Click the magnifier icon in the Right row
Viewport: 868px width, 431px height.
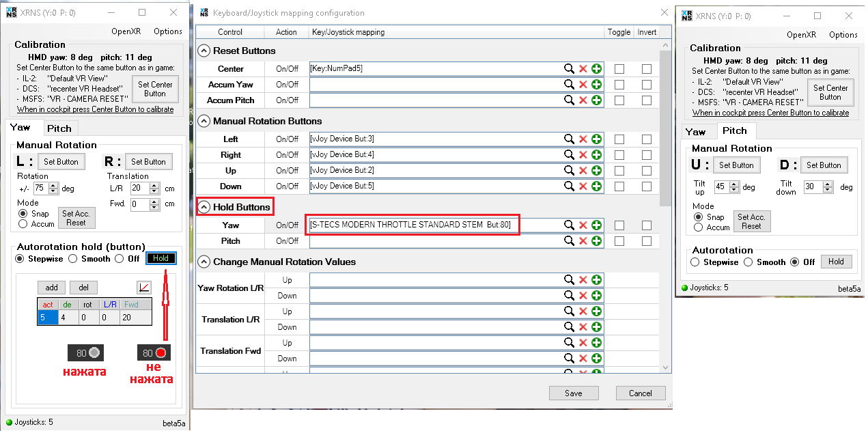pyautogui.click(x=568, y=155)
